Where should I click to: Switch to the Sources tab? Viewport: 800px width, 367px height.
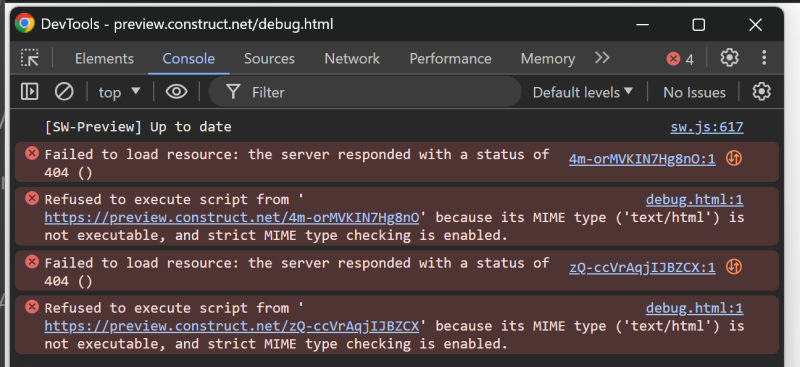coord(269,59)
